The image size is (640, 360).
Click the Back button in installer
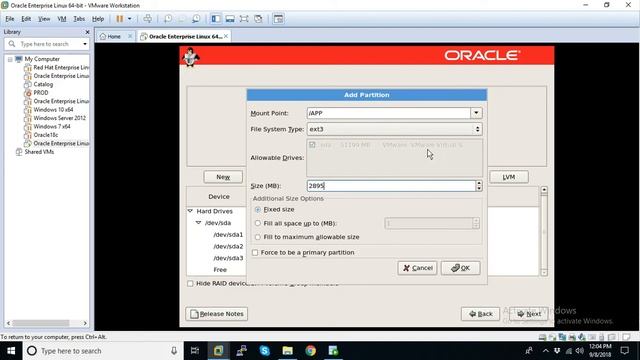pyautogui.click(x=480, y=314)
